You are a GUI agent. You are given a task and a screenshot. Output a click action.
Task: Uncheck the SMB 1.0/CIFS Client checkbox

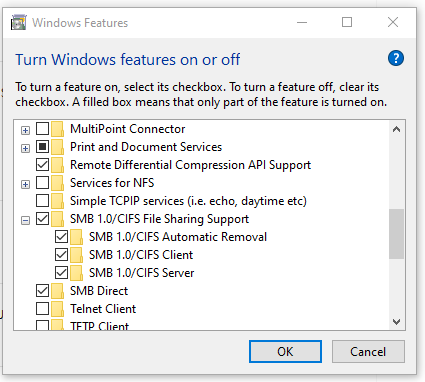[x=61, y=255]
